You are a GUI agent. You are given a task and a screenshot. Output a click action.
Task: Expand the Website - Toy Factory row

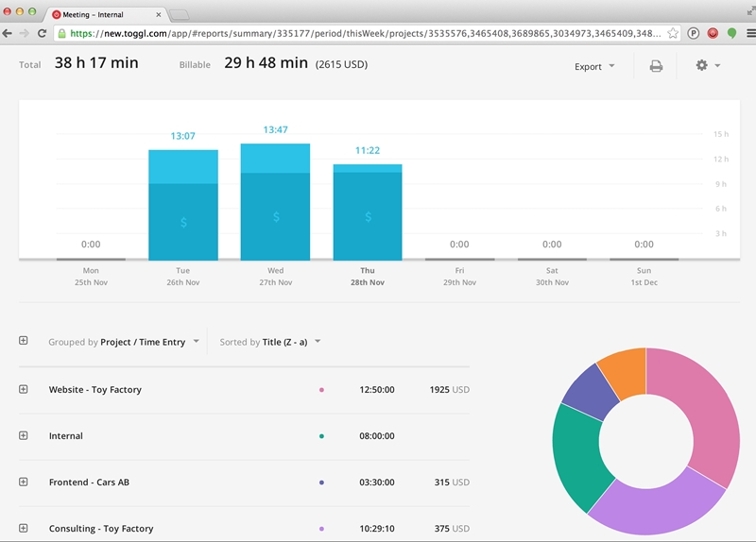(x=23, y=389)
